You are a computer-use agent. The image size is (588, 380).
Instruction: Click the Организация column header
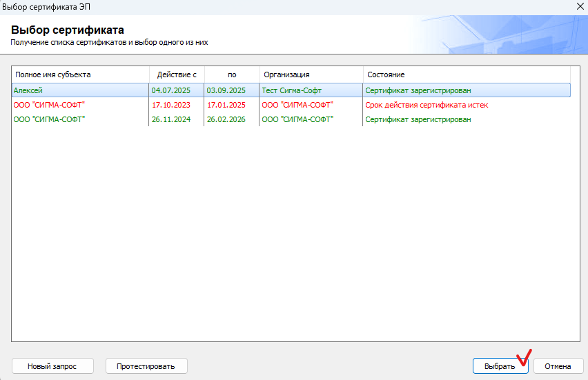point(311,74)
